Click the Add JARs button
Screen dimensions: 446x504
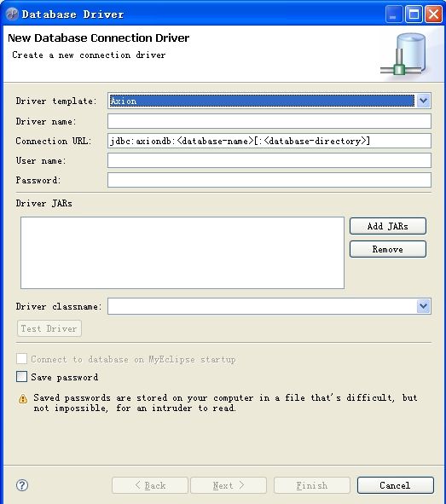coord(388,226)
